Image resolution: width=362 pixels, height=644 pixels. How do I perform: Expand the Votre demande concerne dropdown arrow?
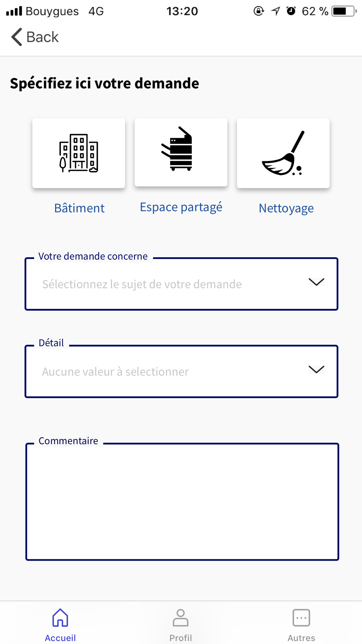pos(316,282)
